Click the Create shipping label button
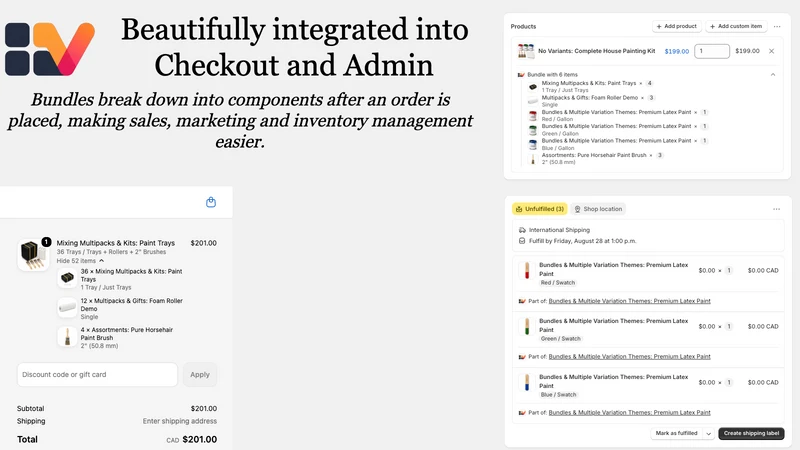 (751, 434)
